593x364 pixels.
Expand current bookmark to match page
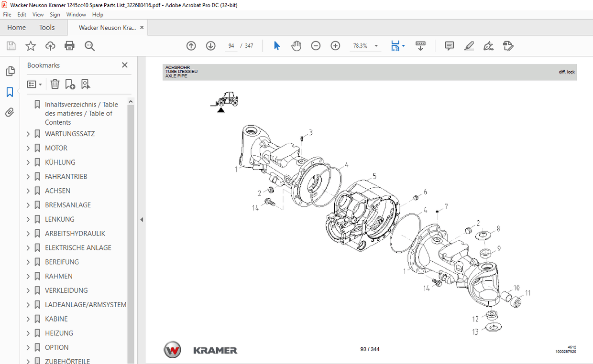[86, 84]
